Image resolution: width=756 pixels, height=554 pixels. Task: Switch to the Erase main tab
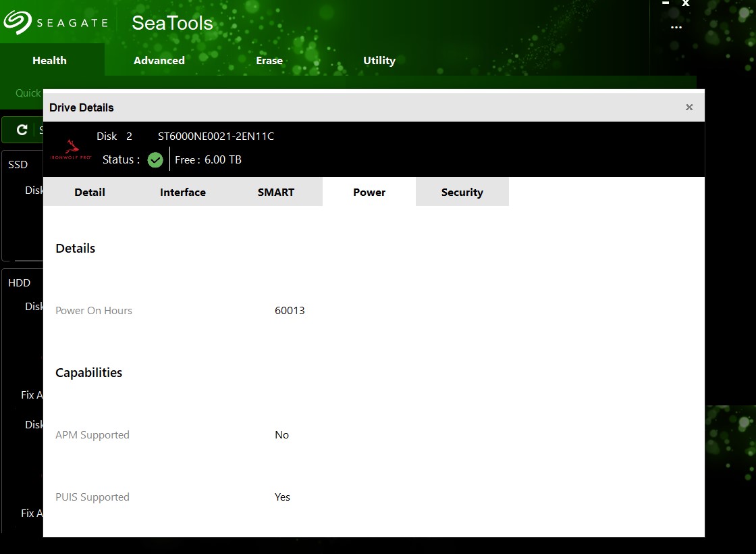pyautogui.click(x=269, y=60)
